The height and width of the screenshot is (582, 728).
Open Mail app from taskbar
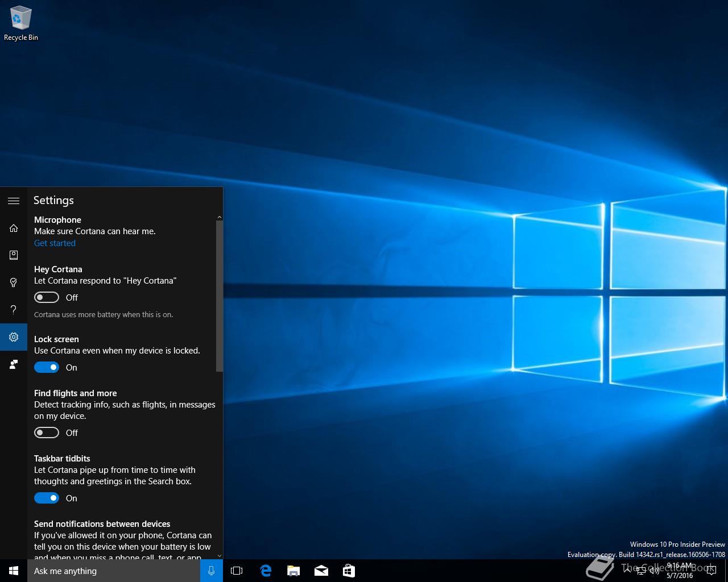(x=321, y=571)
